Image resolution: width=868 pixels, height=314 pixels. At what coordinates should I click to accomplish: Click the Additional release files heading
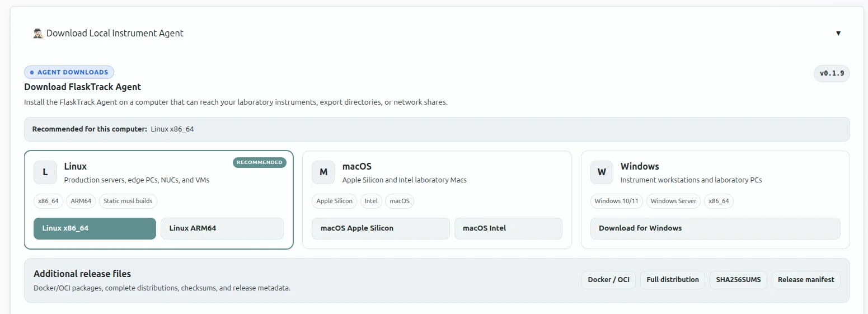click(x=82, y=274)
